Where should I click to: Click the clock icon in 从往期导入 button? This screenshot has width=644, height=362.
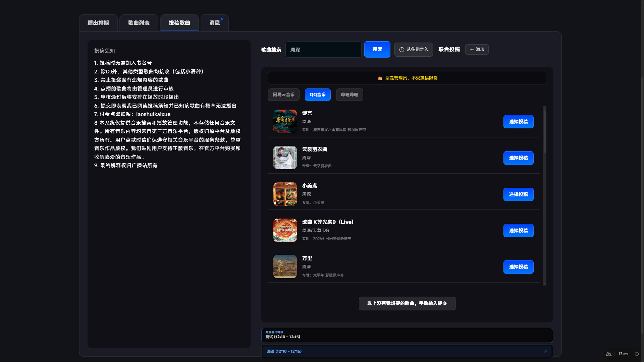click(401, 49)
